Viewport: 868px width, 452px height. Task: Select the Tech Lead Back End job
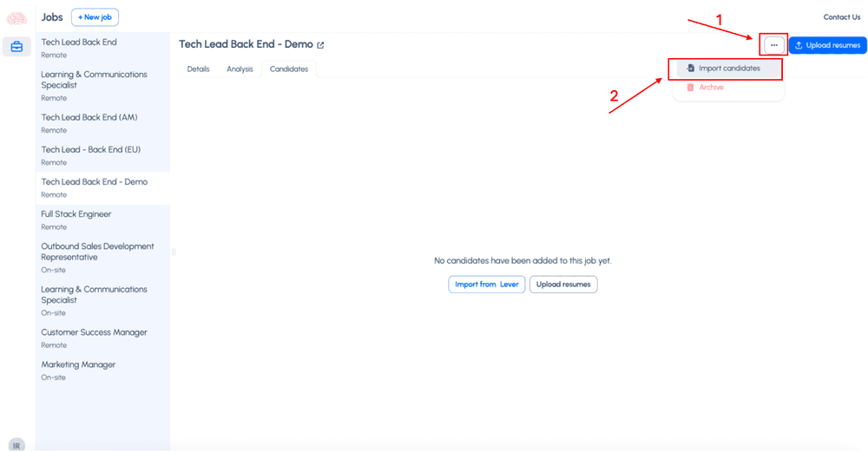(x=103, y=48)
